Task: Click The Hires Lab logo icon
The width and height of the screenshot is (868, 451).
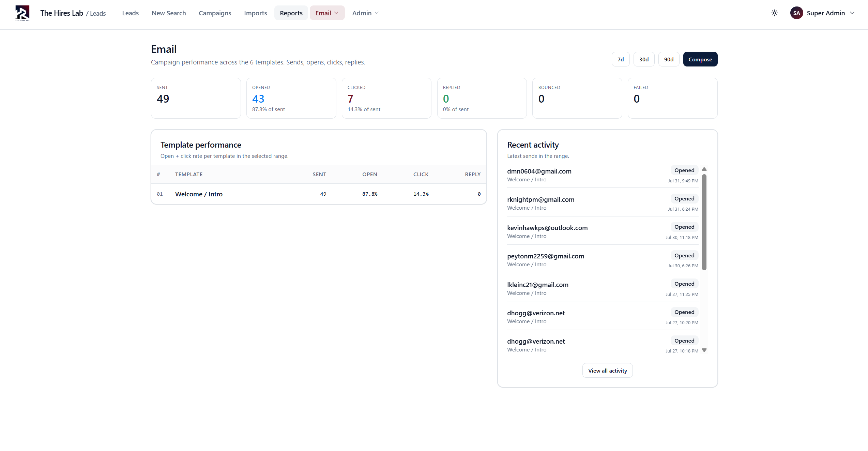Action: [22, 13]
